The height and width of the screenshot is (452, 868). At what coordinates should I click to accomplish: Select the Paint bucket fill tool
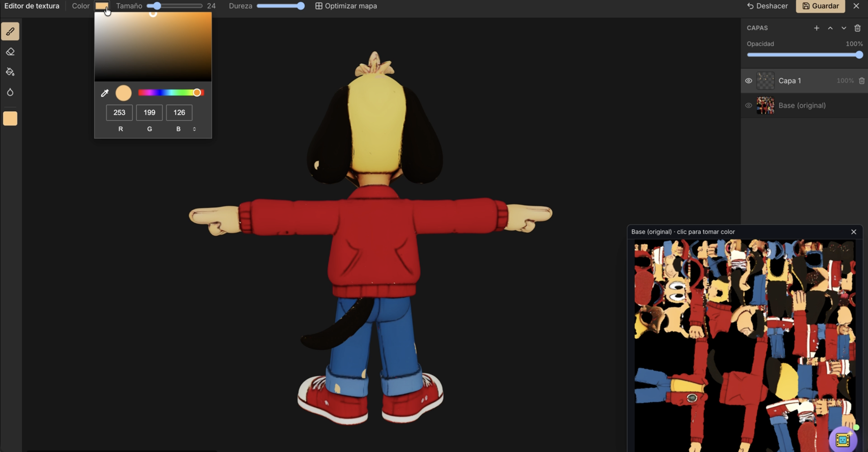tap(10, 72)
